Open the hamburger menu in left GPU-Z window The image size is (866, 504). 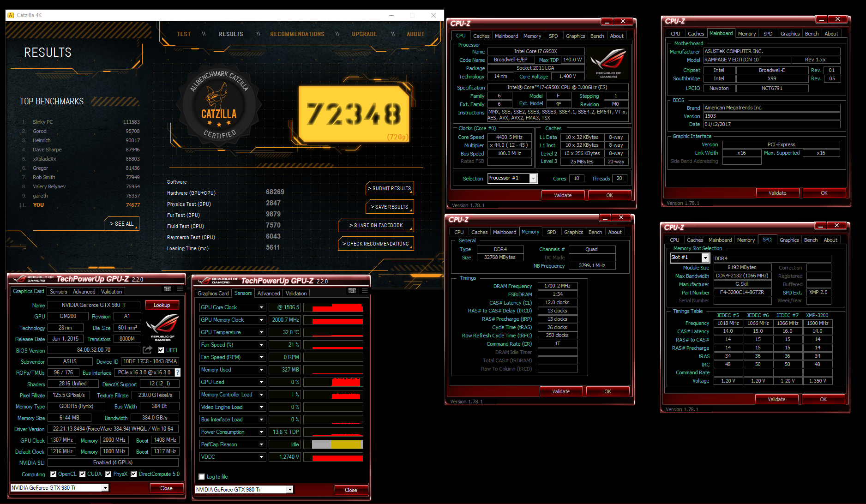(x=180, y=289)
